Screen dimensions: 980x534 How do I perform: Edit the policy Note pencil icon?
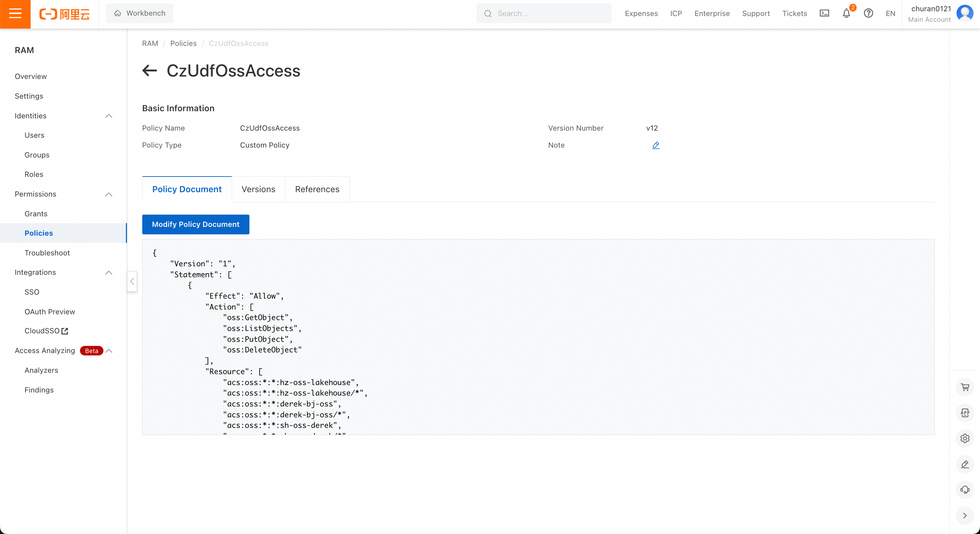tap(655, 145)
